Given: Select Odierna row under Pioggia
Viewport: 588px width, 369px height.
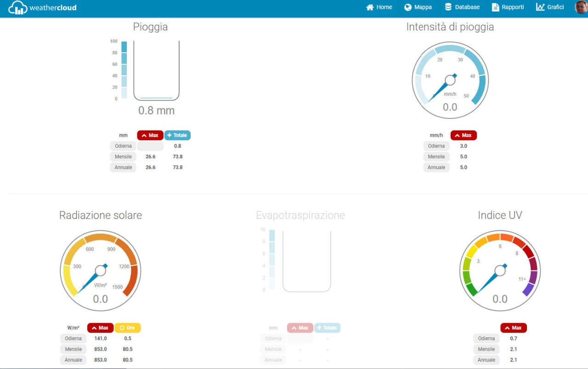Looking at the screenshot, I should (x=123, y=146).
